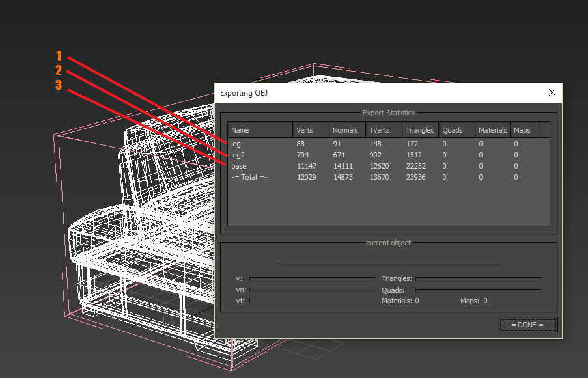Image resolution: width=588 pixels, height=378 pixels.
Task: Click the Quads column header
Action: (x=455, y=129)
